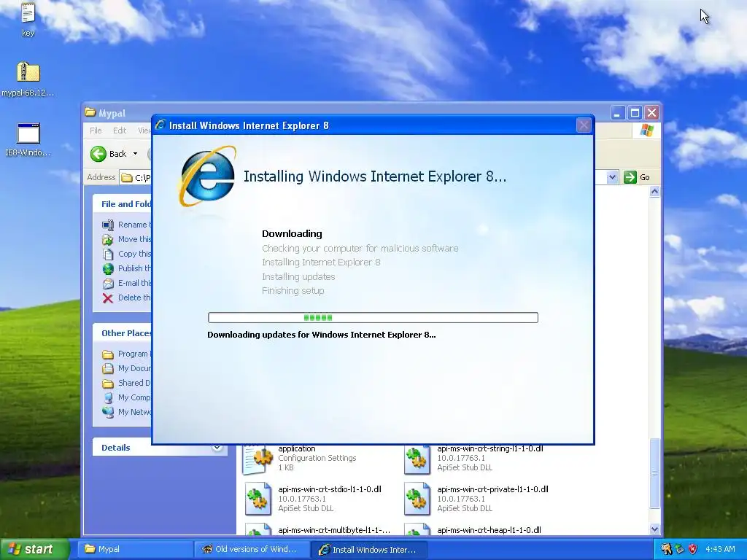Click the 4:43 AM system clock

point(720,549)
